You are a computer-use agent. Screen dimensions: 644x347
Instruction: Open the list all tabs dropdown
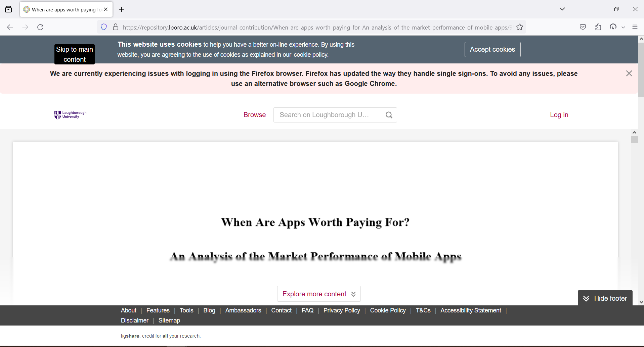click(563, 9)
